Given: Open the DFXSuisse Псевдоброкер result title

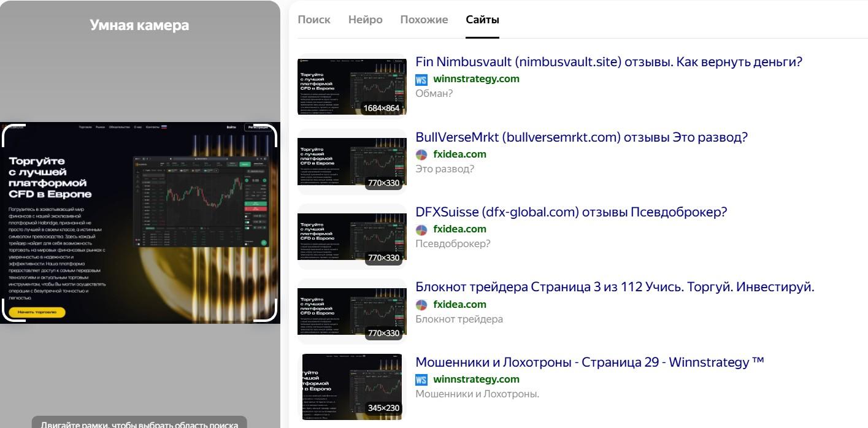Looking at the screenshot, I should 570,212.
